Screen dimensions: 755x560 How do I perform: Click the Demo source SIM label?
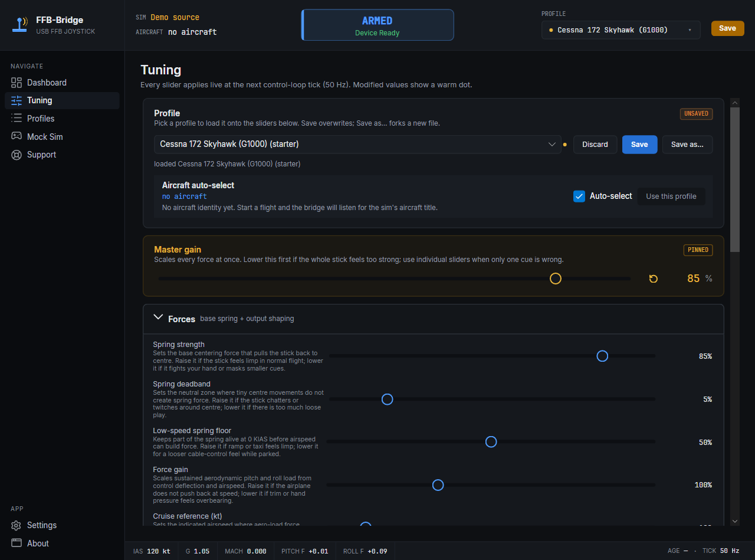click(175, 18)
